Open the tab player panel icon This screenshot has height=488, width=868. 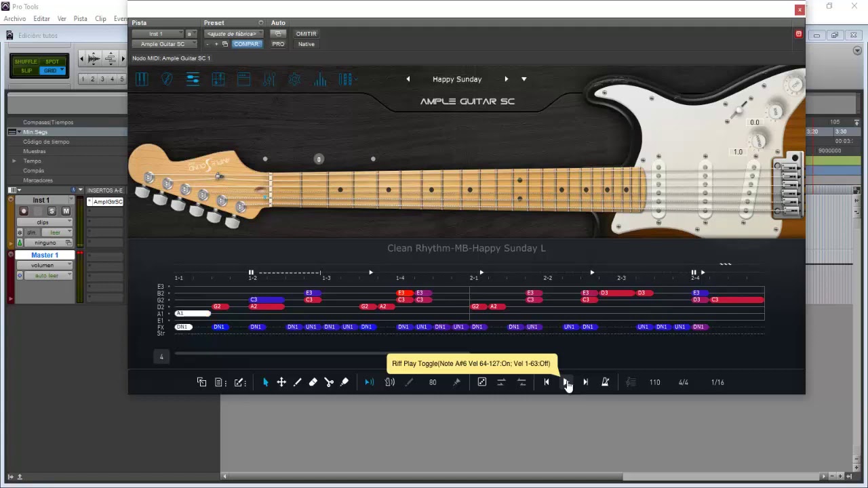pyautogui.click(x=218, y=79)
